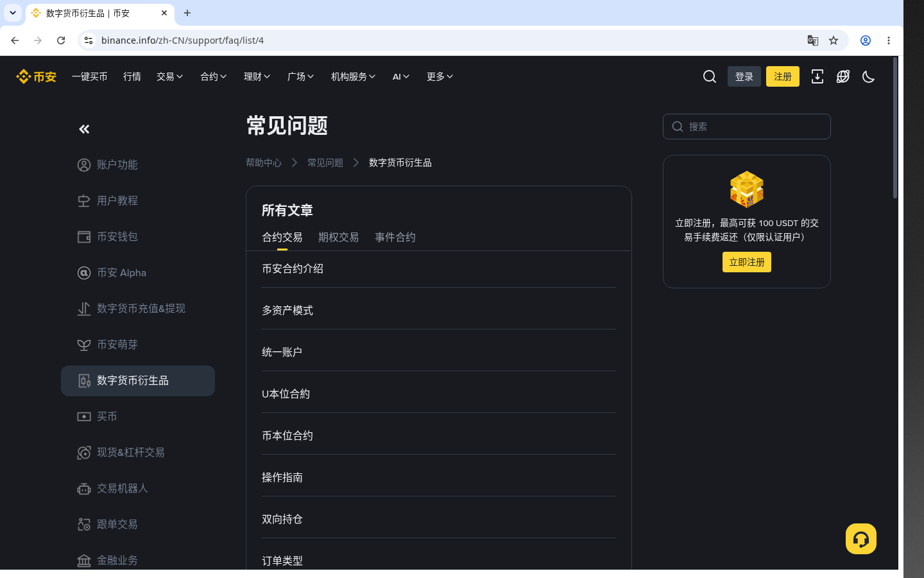Open Chrome profile icon
The image size is (924, 578).
coord(866,40)
